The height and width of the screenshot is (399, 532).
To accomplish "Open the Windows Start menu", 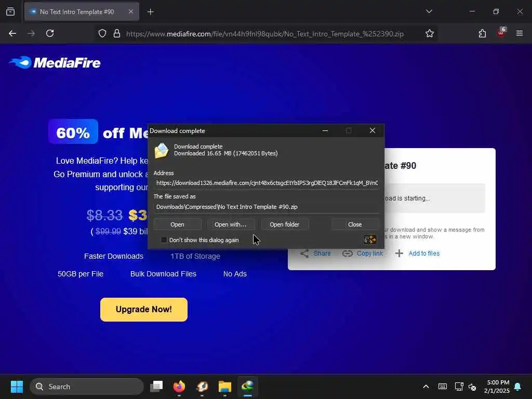I will point(17,387).
